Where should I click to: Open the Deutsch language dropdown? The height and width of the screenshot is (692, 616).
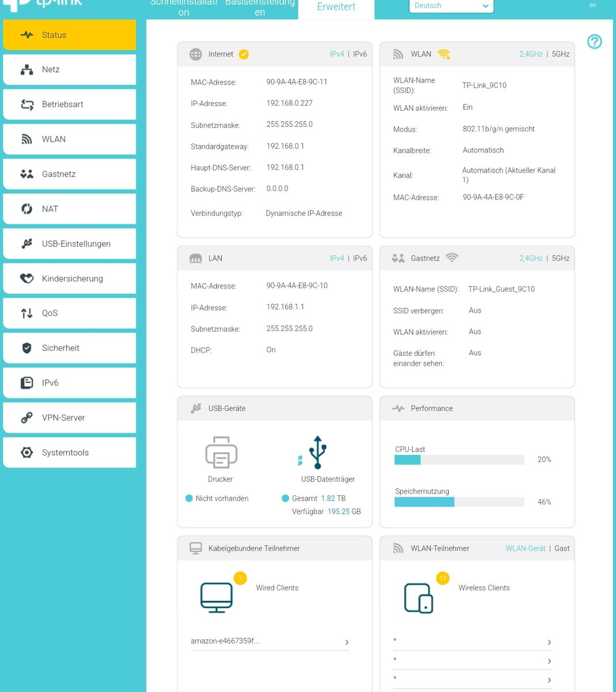[451, 6]
